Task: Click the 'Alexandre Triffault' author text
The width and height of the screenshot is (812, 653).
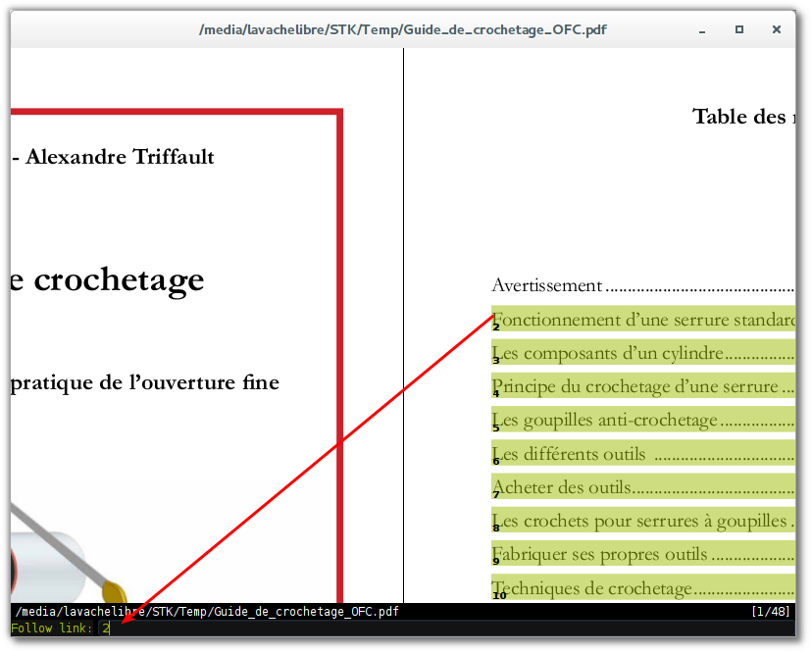Action: pos(120,157)
